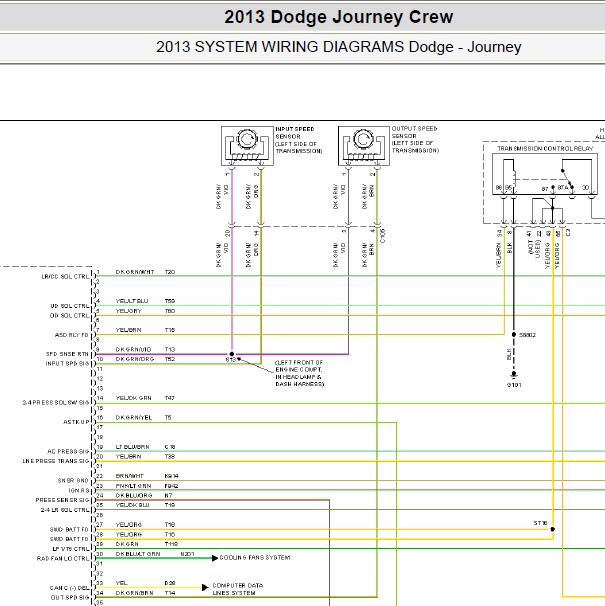Select wire color 'DK BLU/ORG' on pin 24

tap(134, 495)
